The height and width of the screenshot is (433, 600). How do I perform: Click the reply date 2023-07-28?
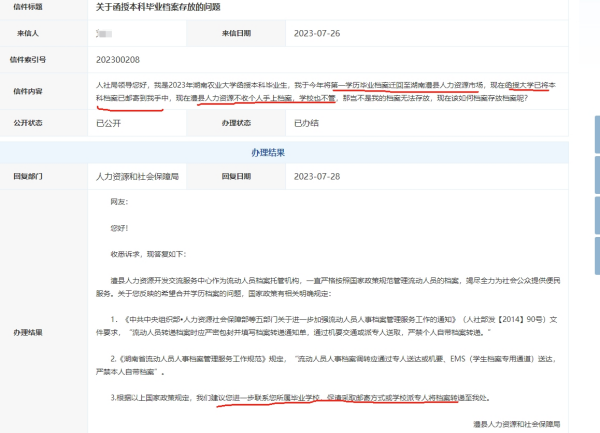click(317, 176)
